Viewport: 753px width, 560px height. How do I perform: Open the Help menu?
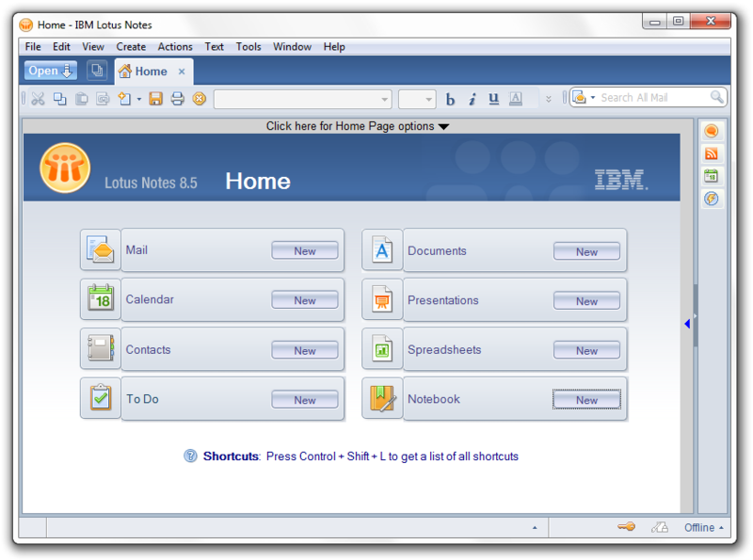[x=334, y=46]
